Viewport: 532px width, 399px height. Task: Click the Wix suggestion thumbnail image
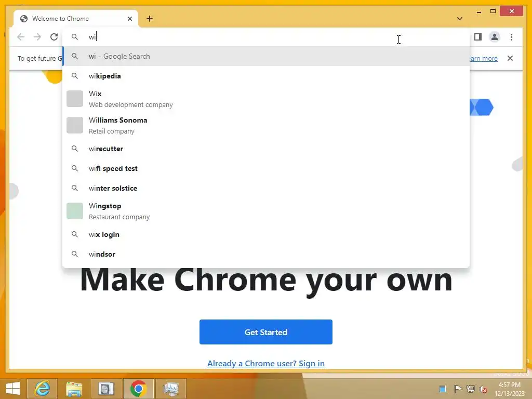click(x=75, y=99)
